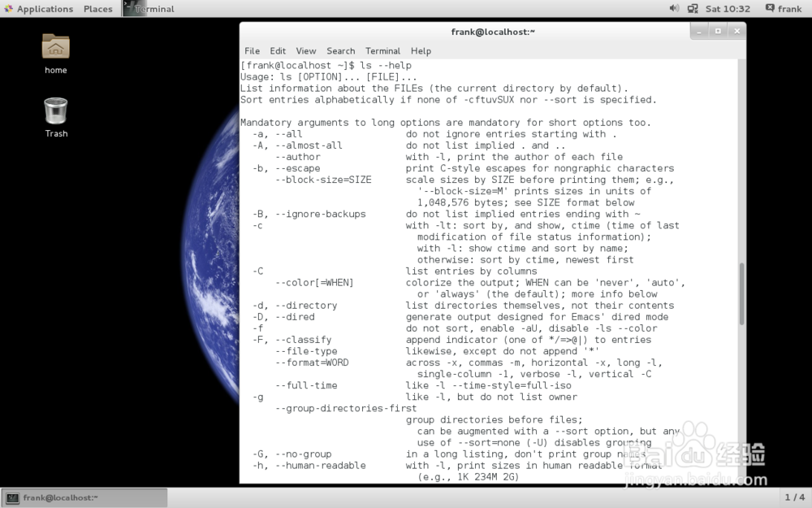The height and width of the screenshot is (508, 812).
Task: Click the '--author' option text
Action: [298, 157]
